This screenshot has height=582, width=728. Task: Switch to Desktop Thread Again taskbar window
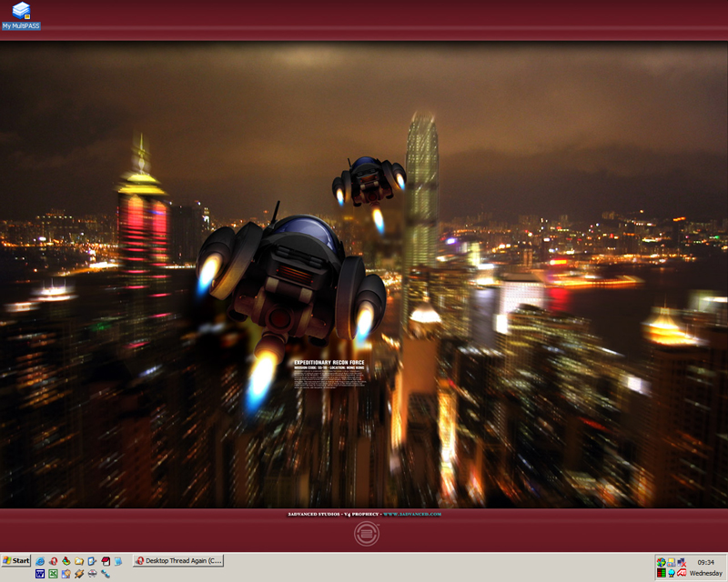coord(178,561)
